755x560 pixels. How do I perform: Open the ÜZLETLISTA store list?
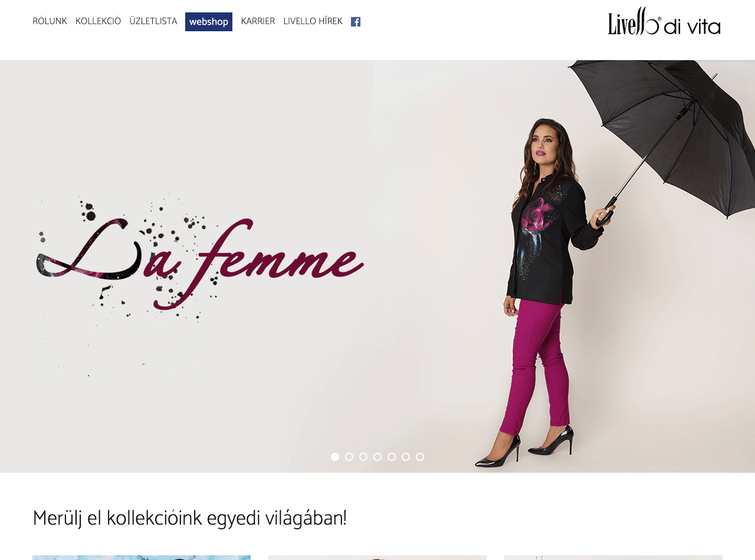[x=153, y=21]
